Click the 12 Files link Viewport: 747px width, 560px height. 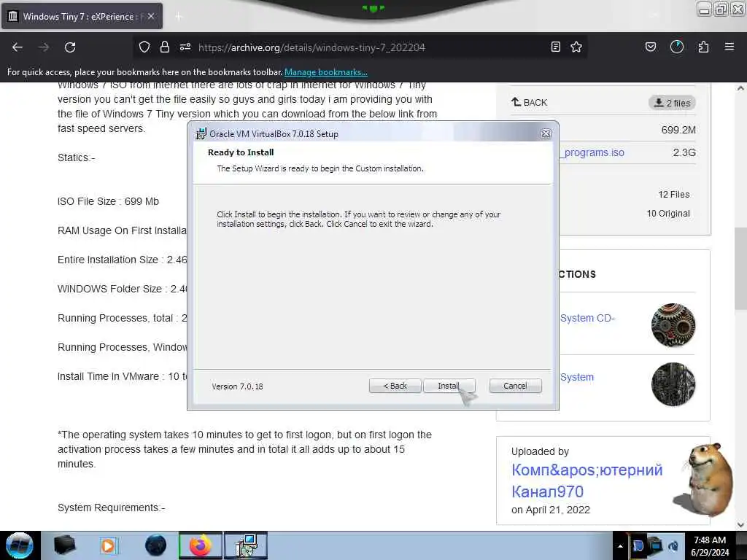click(673, 194)
